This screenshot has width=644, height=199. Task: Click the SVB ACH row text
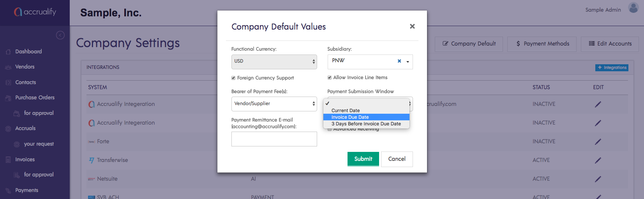coord(108,197)
